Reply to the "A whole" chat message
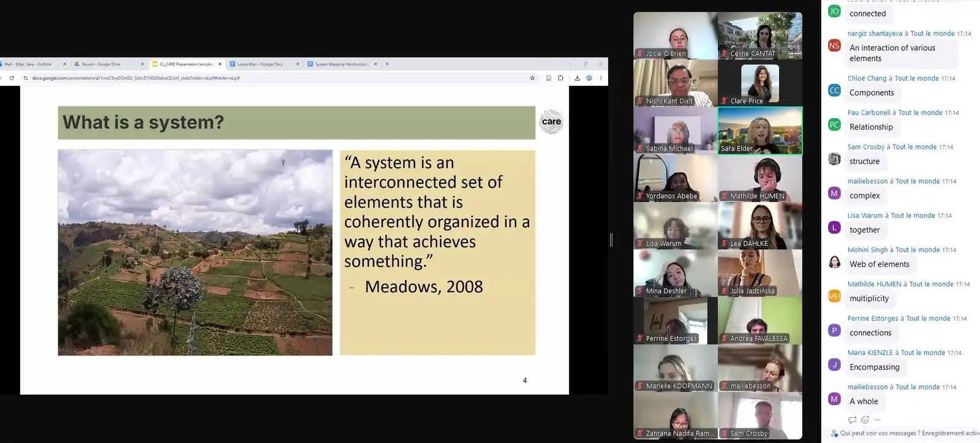The height and width of the screenshot is (443, 980). 852,420
